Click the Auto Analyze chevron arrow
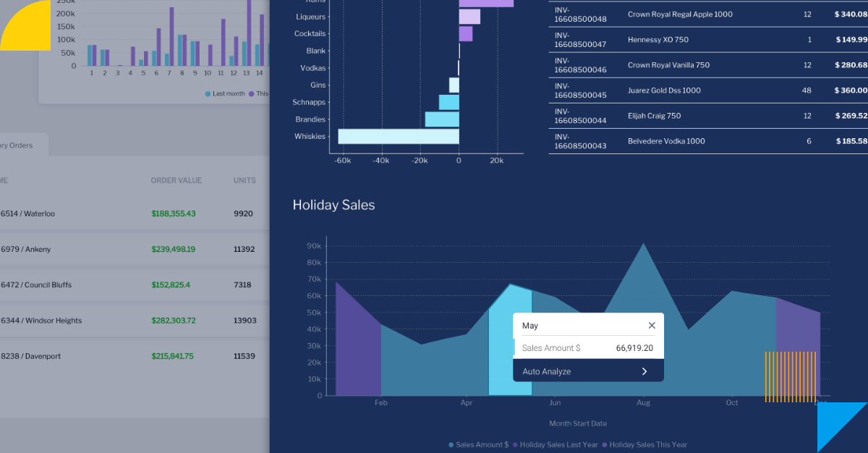The width and height of the screenshot is (868, 453). pos(644,371)
